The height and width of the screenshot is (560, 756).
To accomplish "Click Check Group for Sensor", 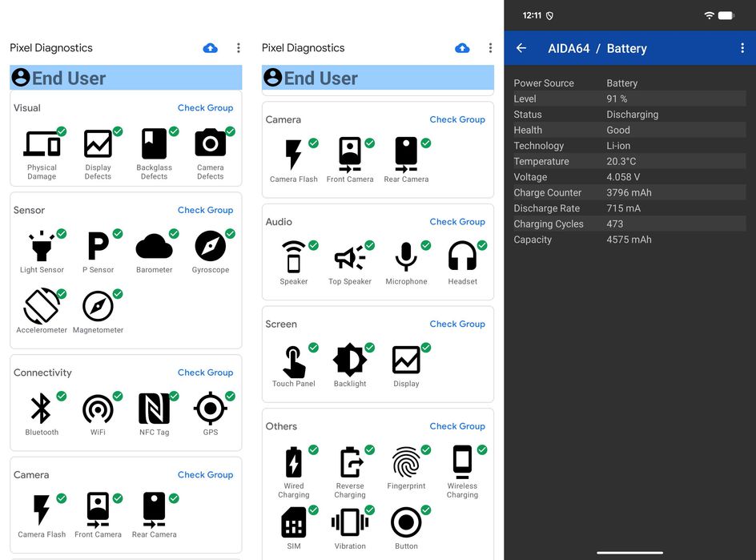I will (205, 210).
